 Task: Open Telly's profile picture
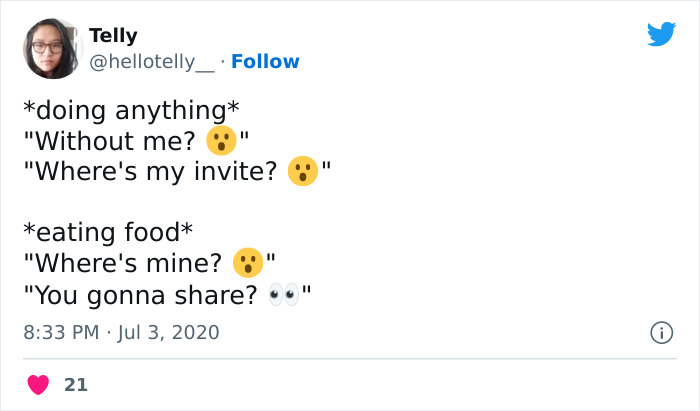click(x=50, y=48)
